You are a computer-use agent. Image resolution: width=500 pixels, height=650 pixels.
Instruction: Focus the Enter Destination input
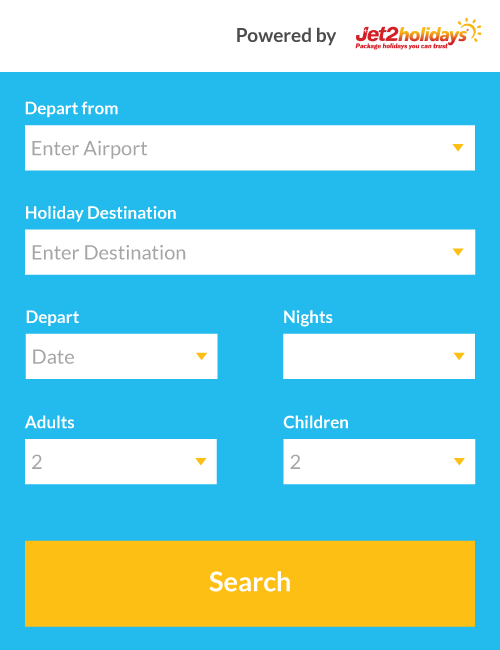click(x=250, y=252)
